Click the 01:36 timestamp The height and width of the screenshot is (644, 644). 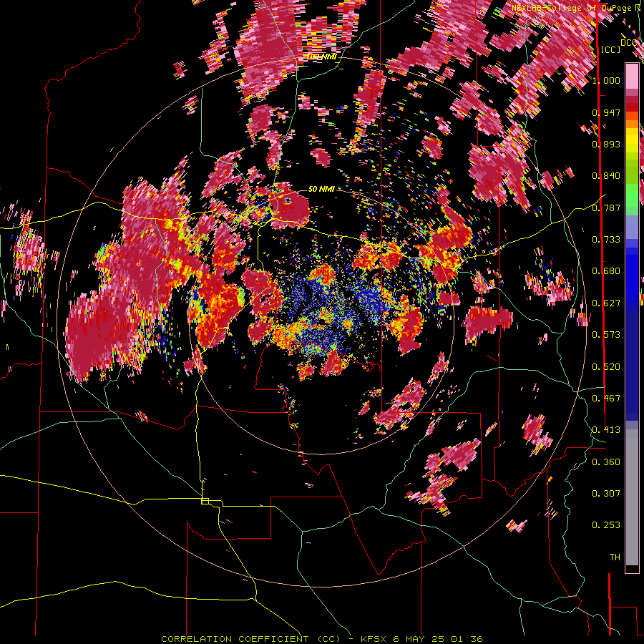pyautogui.click(x=469, y=639)
